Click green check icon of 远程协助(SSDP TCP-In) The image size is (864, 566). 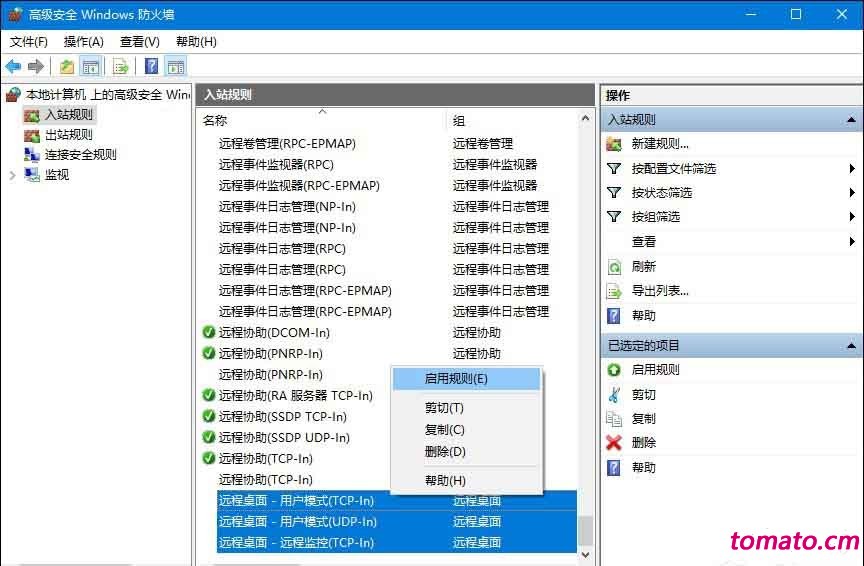coord(208,416)
